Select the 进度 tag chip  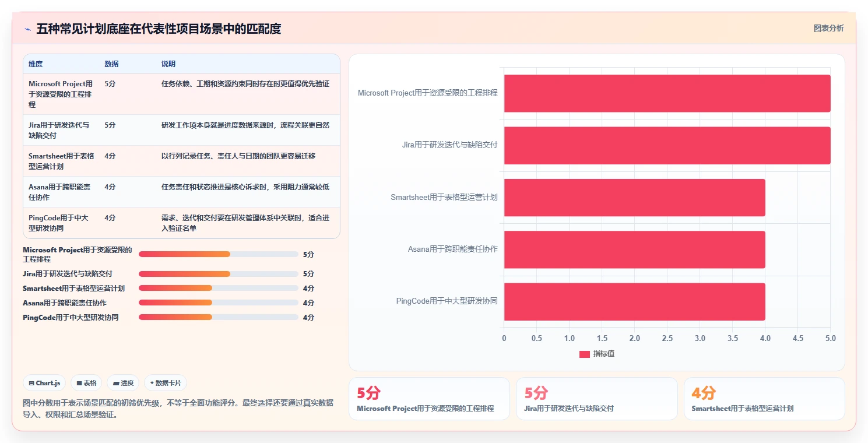coord(123,383)
